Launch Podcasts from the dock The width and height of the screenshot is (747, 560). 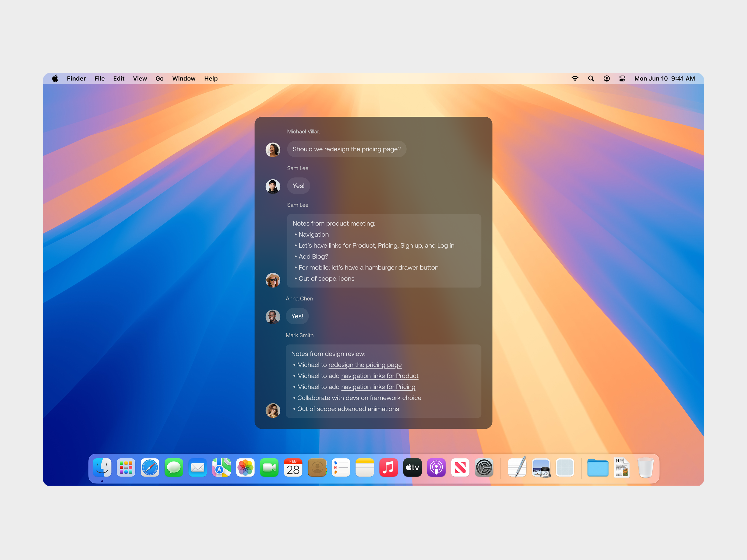(x=436, y=468)
